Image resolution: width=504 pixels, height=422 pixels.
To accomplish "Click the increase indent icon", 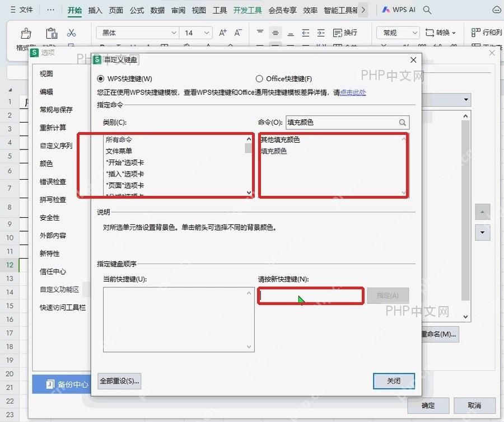I will [321, 33].
